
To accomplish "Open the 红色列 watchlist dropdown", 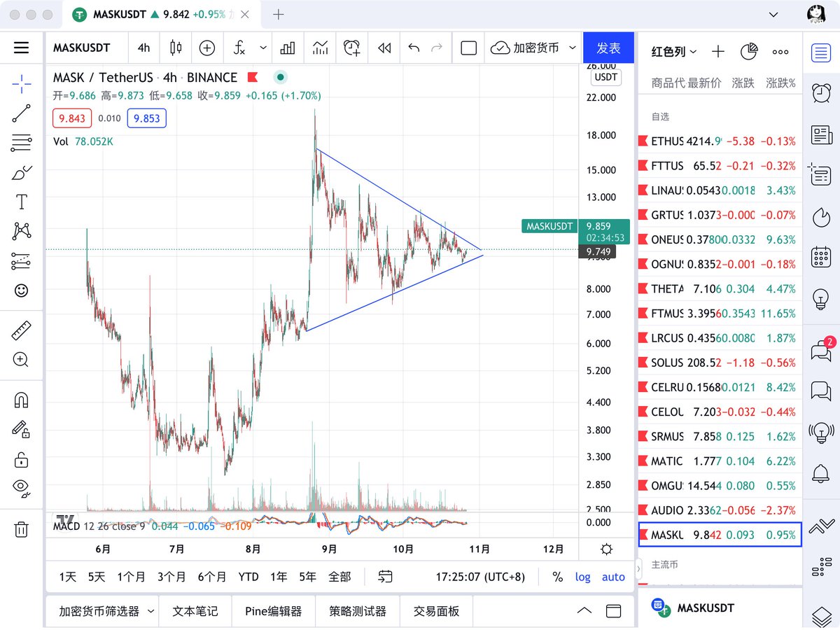I will [x=674, y=51].
